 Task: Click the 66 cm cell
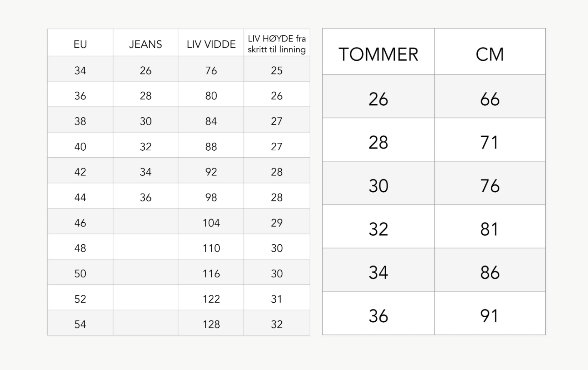490,96
